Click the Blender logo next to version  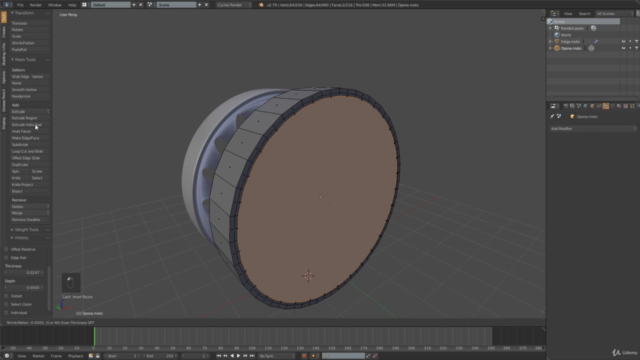pyautogui.click(x=261, y=5)
